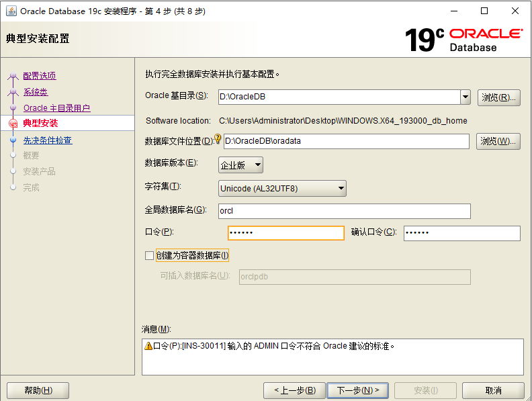Click the 浏览(W) button for data files
The height and width of the screenshot is (401, 532).
(498, 141)
